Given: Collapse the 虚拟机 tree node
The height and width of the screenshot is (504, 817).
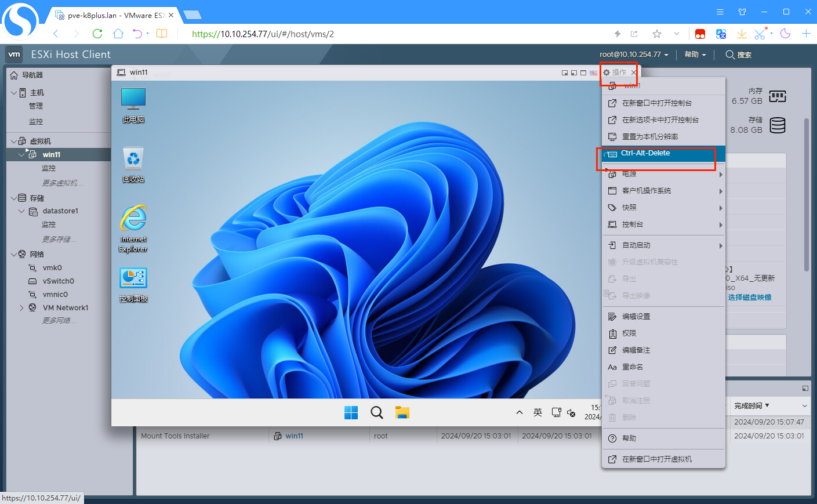Looking at the screenshot, I should coord(14,141).
